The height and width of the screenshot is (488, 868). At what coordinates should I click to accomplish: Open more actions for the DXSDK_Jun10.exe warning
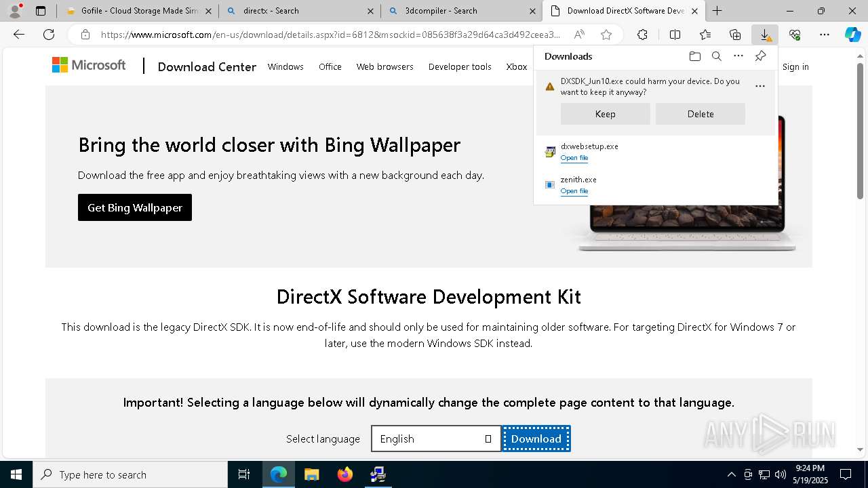coord(760,86)
